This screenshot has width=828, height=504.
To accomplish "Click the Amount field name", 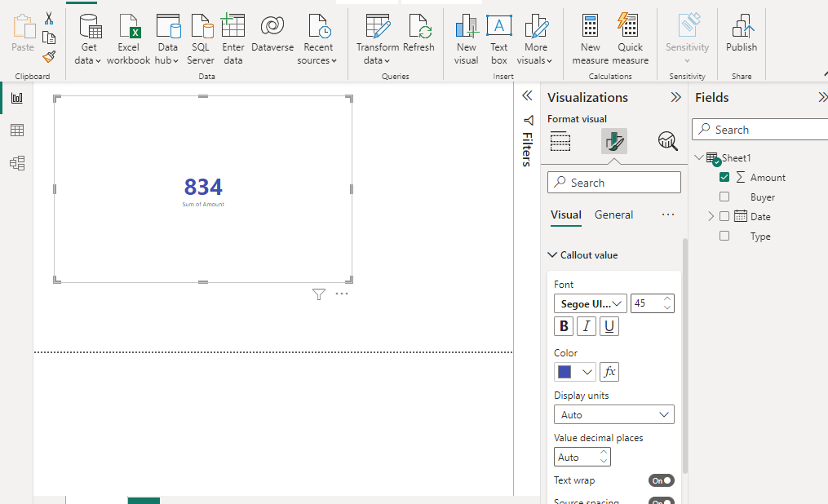I will pos(768,178).
